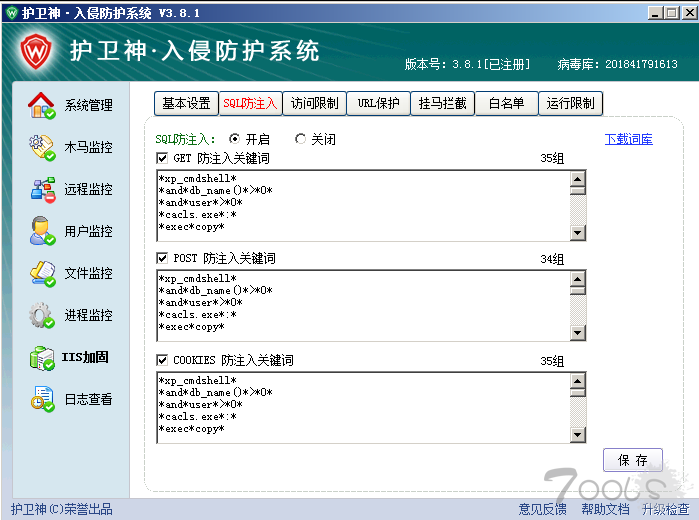Select the IIS加固 sidebar label
699x520 pixels.
[85, 357]
